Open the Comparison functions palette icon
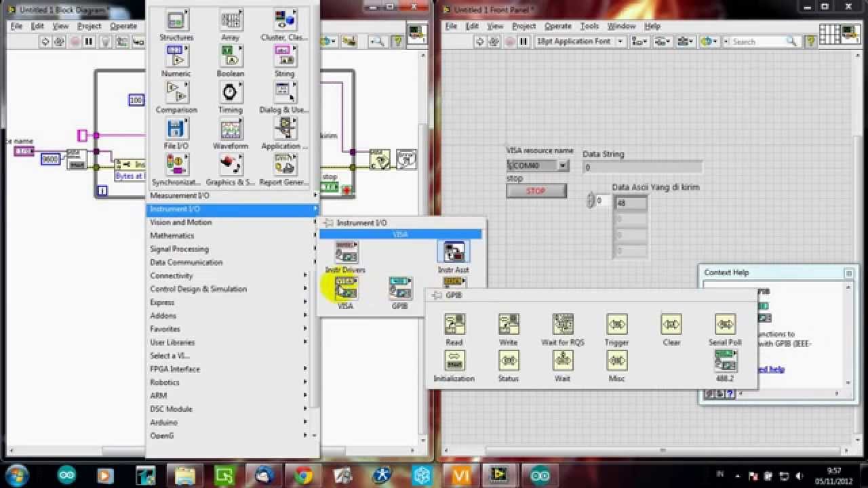This screenshot has height=488, width=868. tap(176, 91)
